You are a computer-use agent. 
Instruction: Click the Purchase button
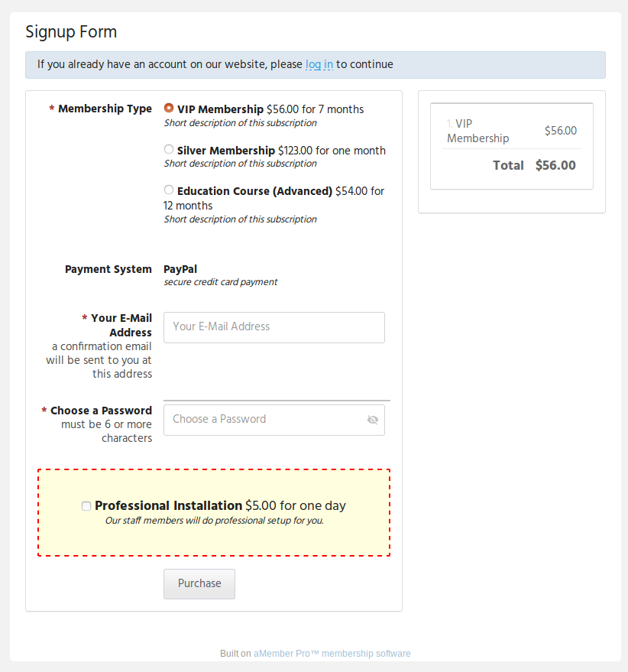(199, 584)
